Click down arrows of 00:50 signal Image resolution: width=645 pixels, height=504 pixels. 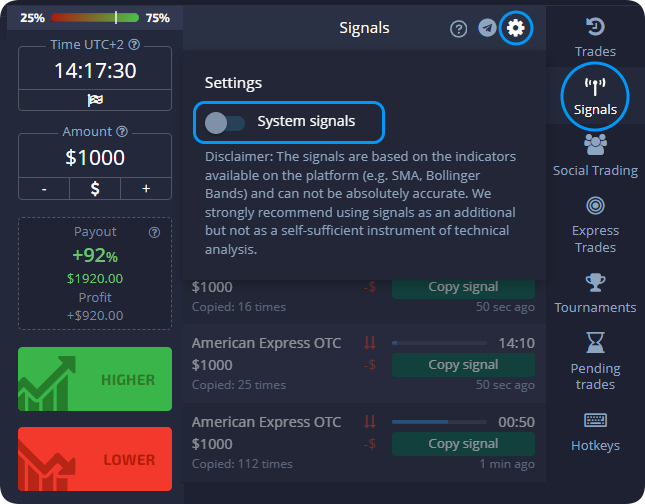pos(370,422)
